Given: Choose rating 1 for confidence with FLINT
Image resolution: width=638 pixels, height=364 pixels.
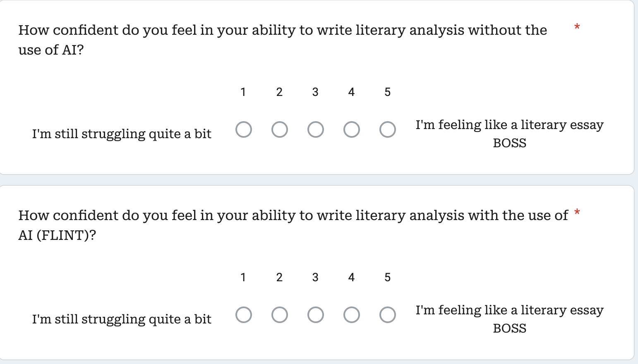Looking at the screenshot, I should click(x=244, y=315).
